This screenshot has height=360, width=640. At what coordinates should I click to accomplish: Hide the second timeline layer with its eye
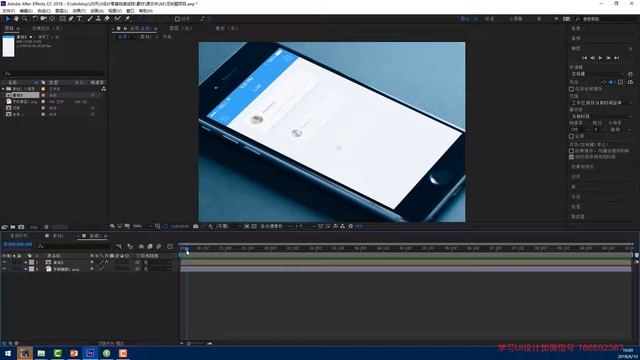(4, 269)
